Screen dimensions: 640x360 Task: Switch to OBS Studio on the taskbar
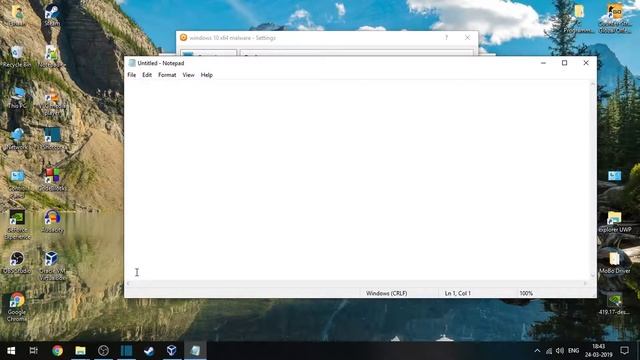(x=103, y=351)
